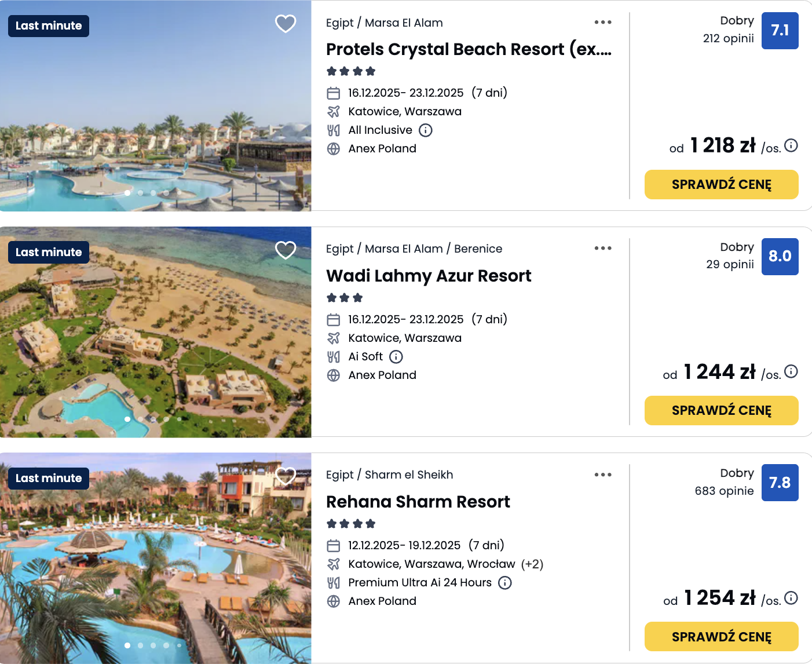Expand more options for Rehana Sharm Resort
812x664 pixels.
[603, 475]
